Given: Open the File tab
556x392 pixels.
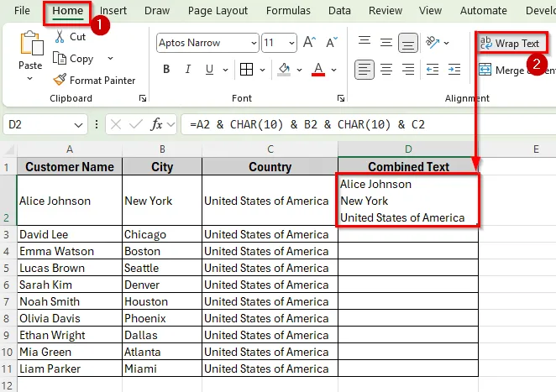Looking at the screenshot, I should coord(22,11).
